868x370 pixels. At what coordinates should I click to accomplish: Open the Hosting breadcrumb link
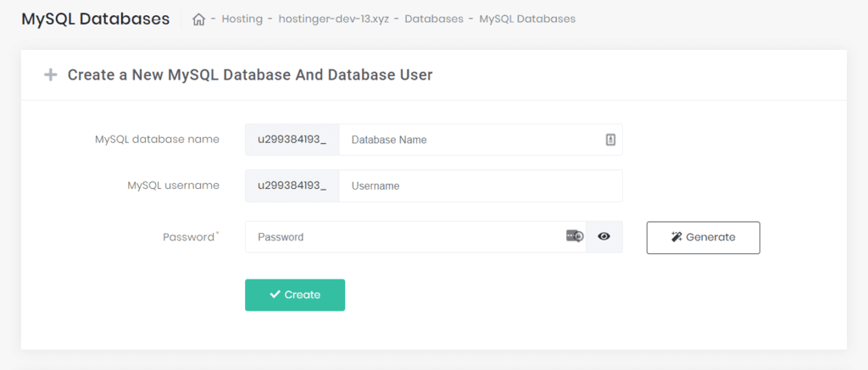click(x=242, y=19)
